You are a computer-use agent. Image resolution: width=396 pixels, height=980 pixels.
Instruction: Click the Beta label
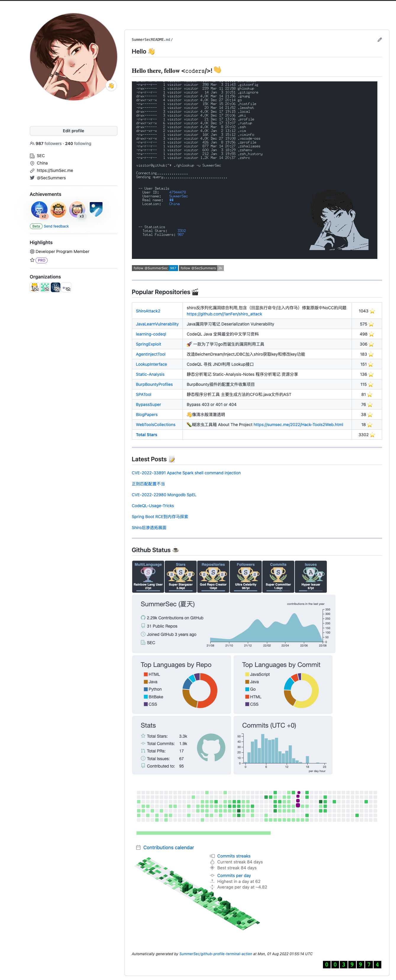click(36, 226)
